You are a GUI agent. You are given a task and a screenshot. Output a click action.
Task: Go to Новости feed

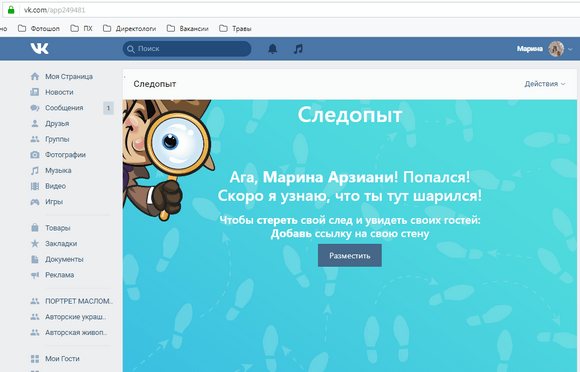[x=59, y=92]
